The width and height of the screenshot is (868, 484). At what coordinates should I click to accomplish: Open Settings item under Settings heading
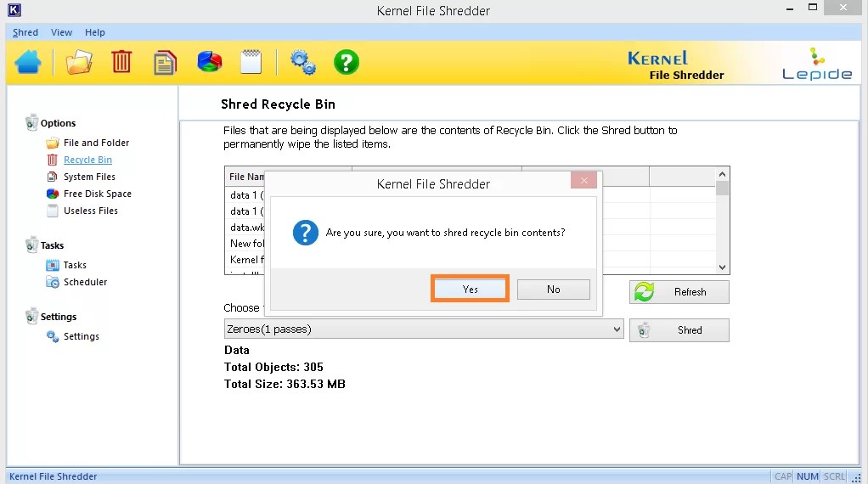point(82,336)
